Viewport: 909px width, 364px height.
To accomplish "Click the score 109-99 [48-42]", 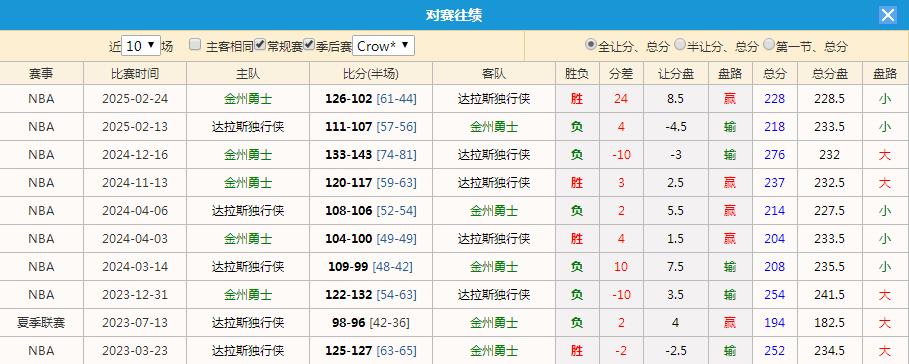I will pos(371,267).
